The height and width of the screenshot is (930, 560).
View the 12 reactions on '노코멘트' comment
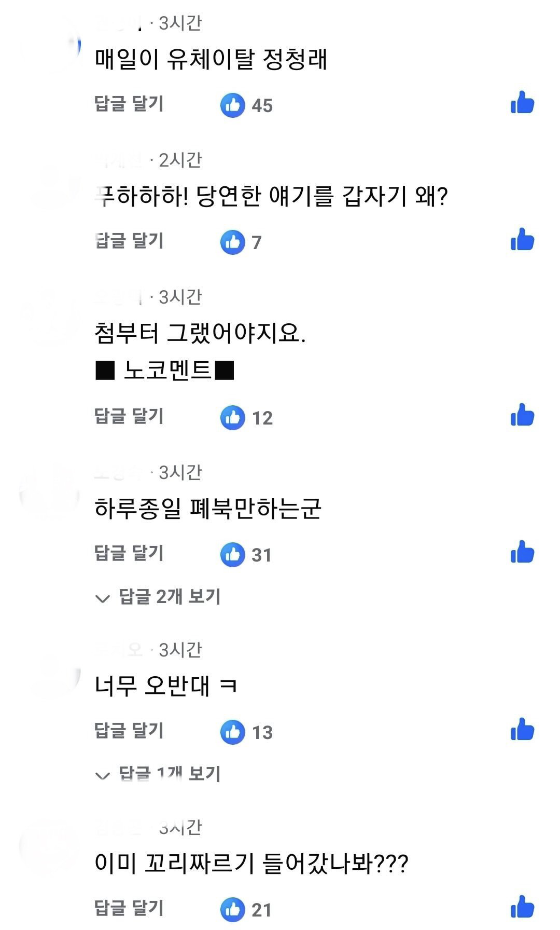click(246, 418)
